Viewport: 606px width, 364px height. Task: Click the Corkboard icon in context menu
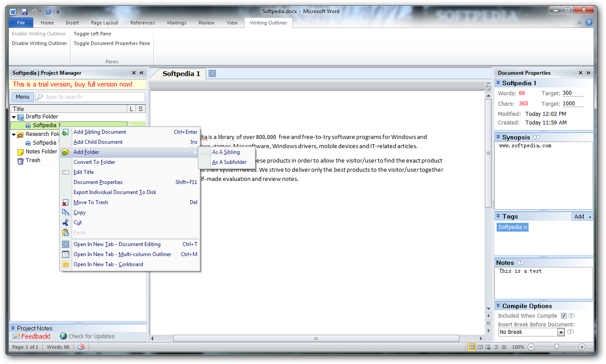(65, 264)
